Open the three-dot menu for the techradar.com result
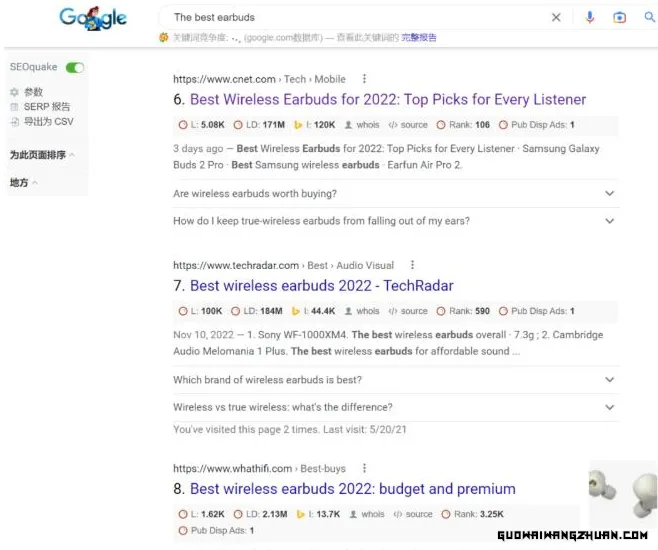 [x=413, y=265]
